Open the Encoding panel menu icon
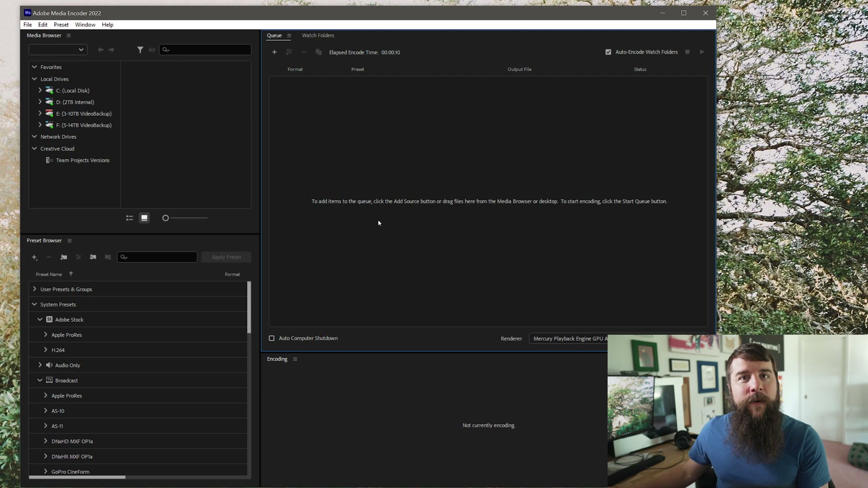This screenshot has height=488, width=868. (x=295, y=359)
